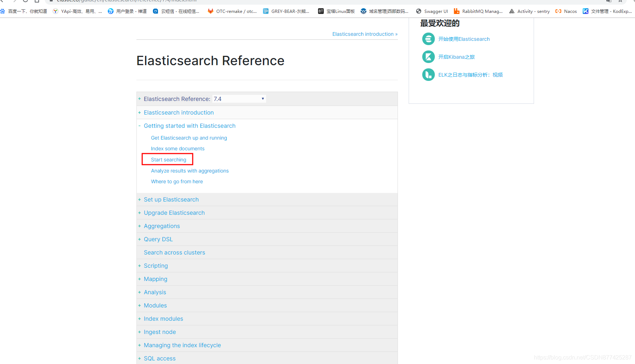Open the Modules link
This screenshot has width=635, height=364.
tap(155, 305)
